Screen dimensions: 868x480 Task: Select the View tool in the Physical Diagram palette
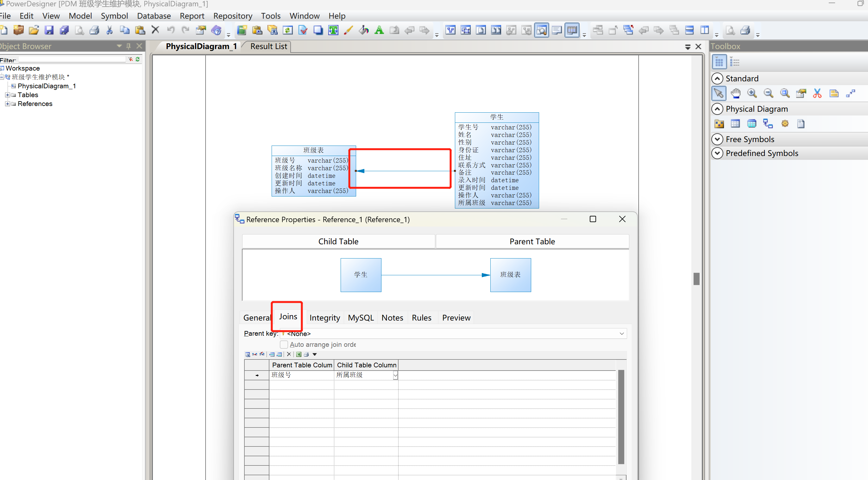(x=752, y=124)
